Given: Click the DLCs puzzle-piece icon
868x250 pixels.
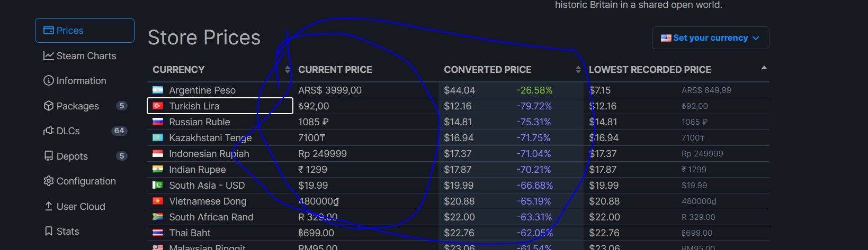Looking at the screenshot, I should point(49,131).
